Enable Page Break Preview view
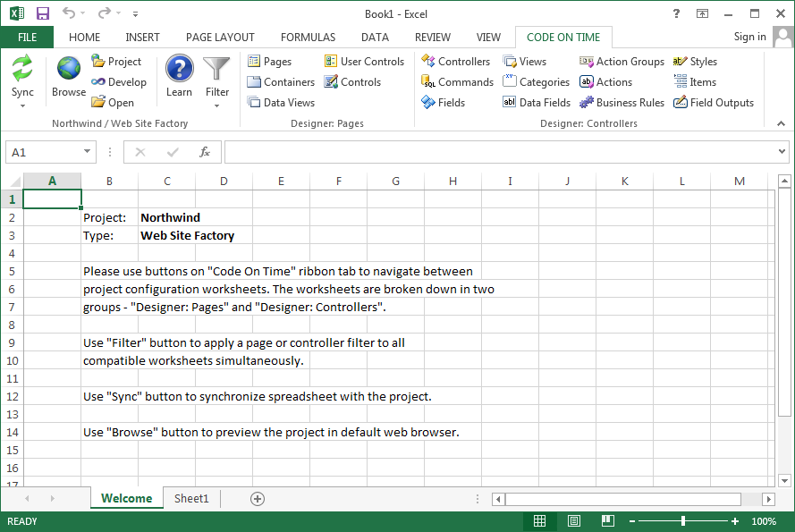The image size is (795, 532). (x=607, y=521)
